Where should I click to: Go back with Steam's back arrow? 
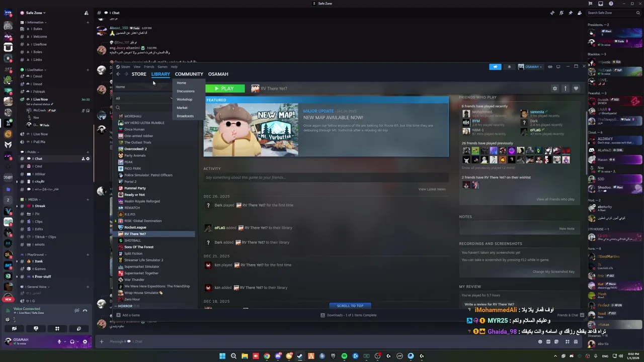coord(118,74)
